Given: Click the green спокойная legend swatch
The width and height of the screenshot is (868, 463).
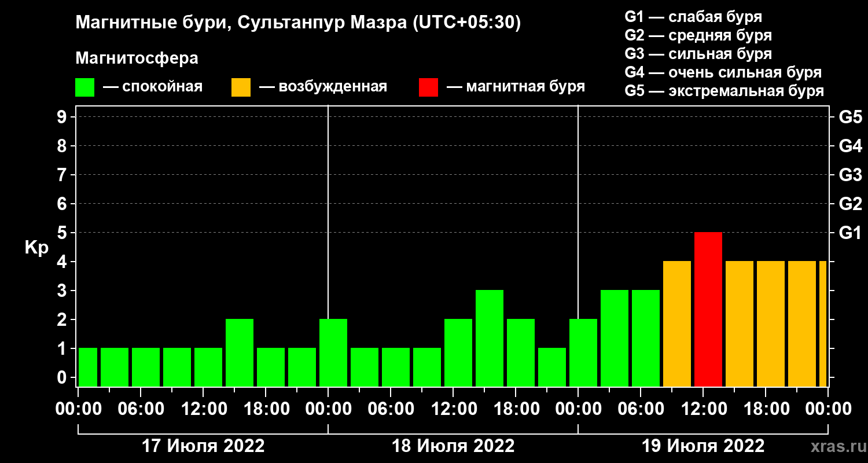Looking at the screenshot, I should (x=84, y=87).
